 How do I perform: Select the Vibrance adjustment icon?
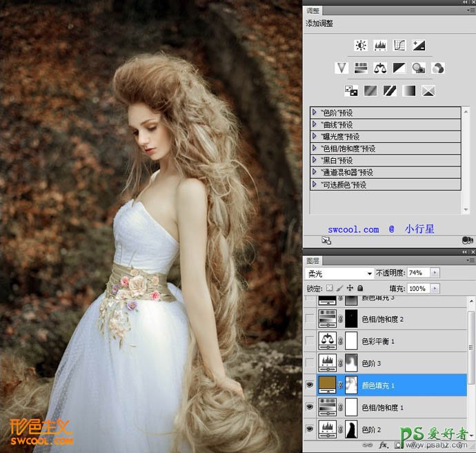[341, 68]
